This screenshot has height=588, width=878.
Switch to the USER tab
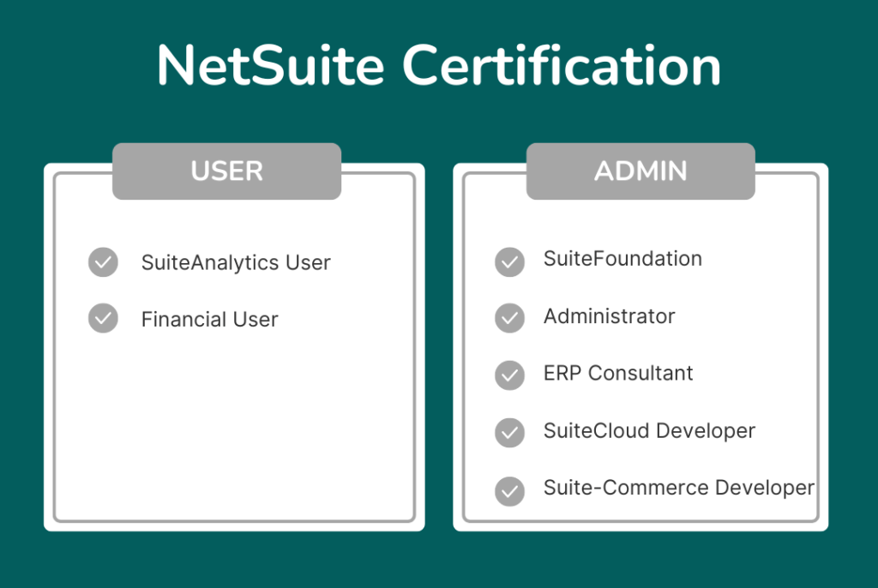(x=226, y=171)
